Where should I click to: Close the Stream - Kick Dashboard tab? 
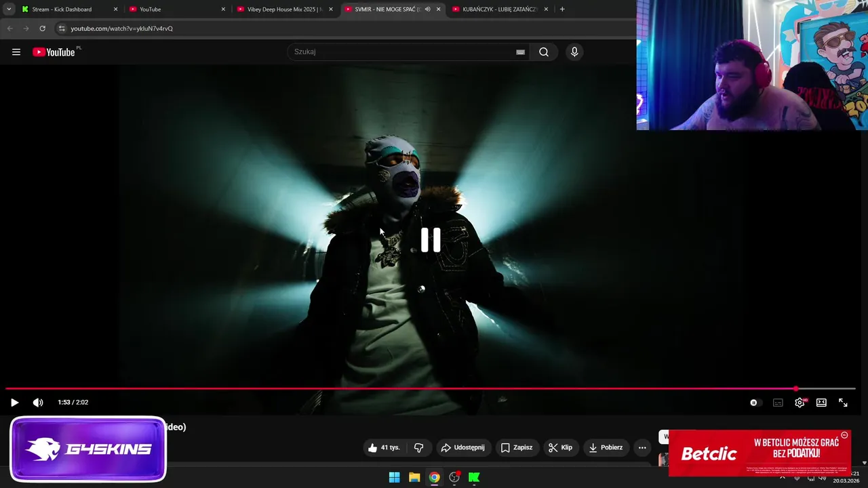tap(115, 9)
